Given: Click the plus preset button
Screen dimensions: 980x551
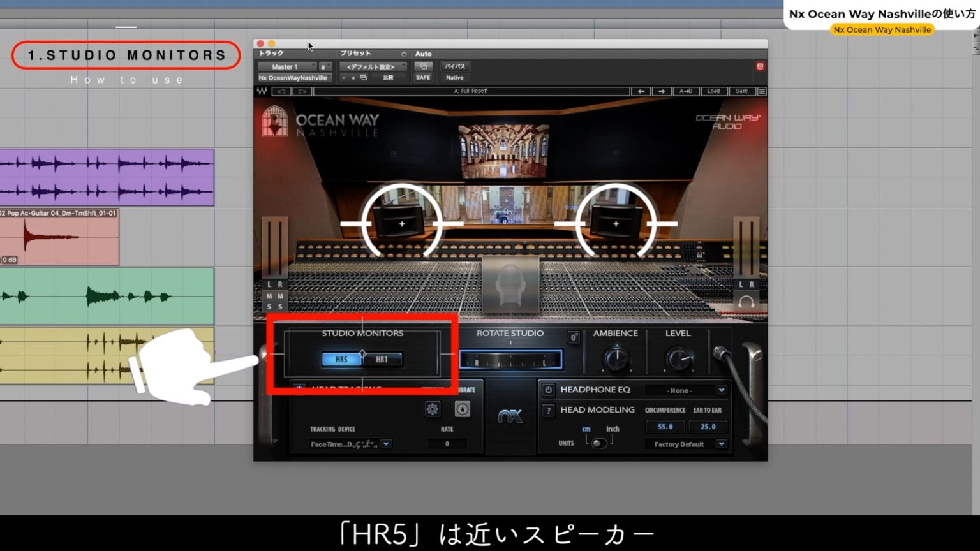Looking at the screenshot, I should (353, 78).
